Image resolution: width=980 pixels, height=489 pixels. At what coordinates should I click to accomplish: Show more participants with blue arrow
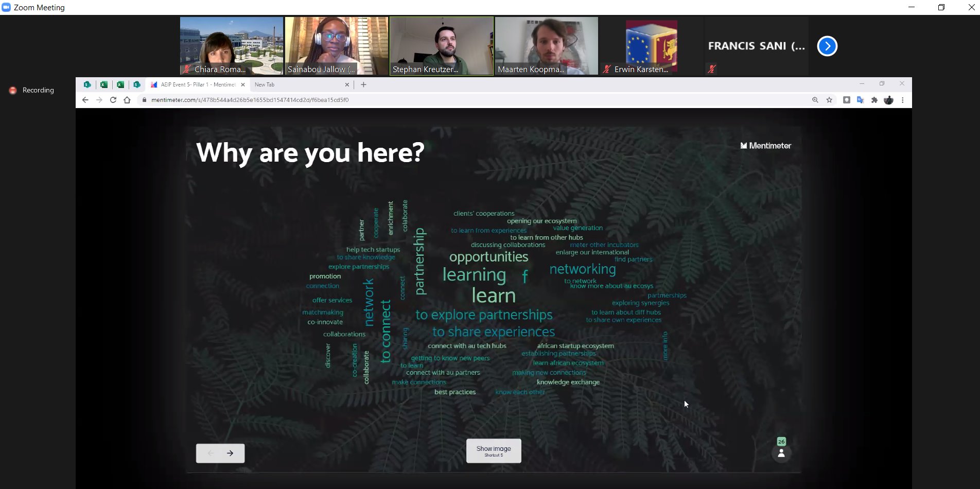coord(827,46)
